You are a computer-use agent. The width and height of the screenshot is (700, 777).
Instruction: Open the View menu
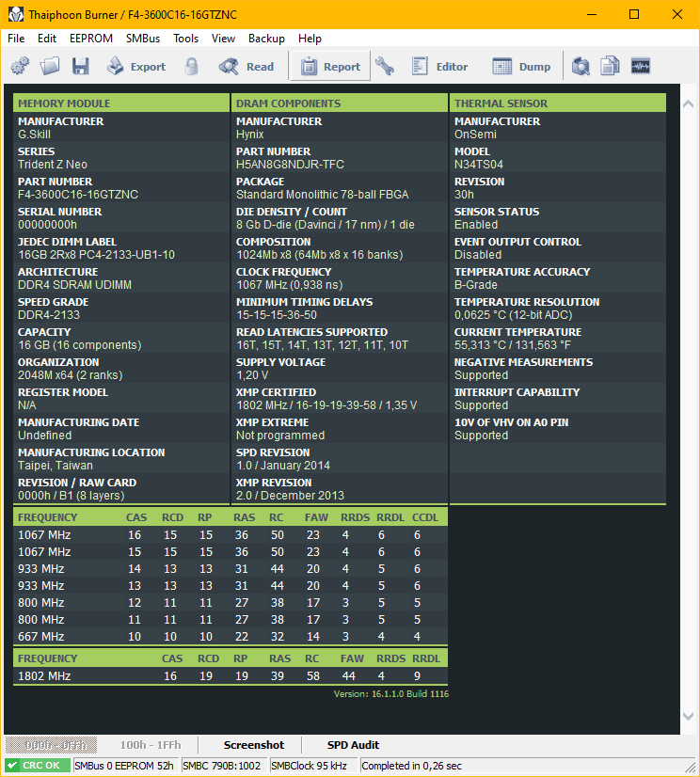tap(223, 39)
